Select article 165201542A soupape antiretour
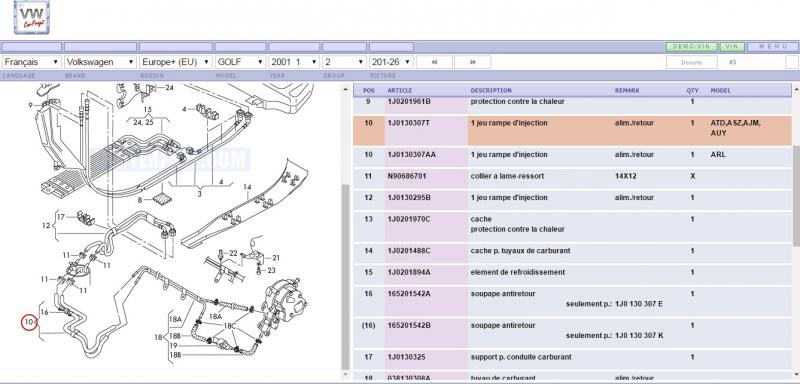Image resolution: width=800 pixels, height=384 pixels. coord(572,301)
